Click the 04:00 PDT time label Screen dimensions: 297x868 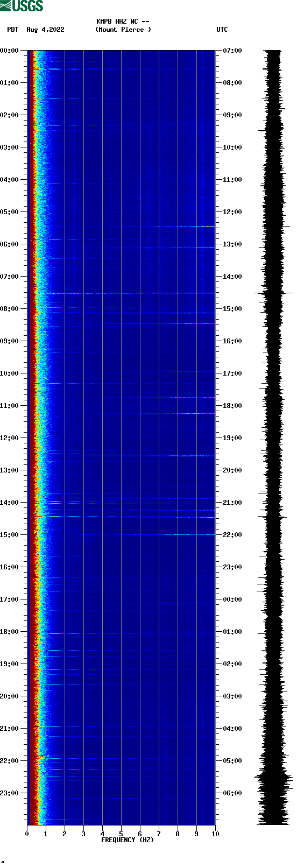tap(10, 180)
